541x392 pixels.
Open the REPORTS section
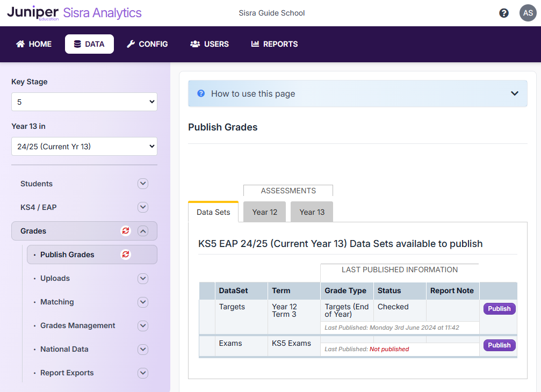pyautogui.click(x=274, y=44)
